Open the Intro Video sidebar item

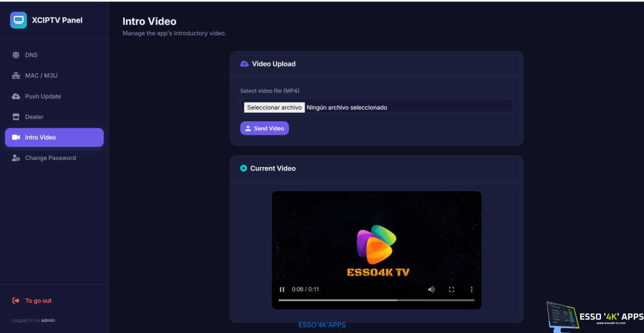[54, 137]
